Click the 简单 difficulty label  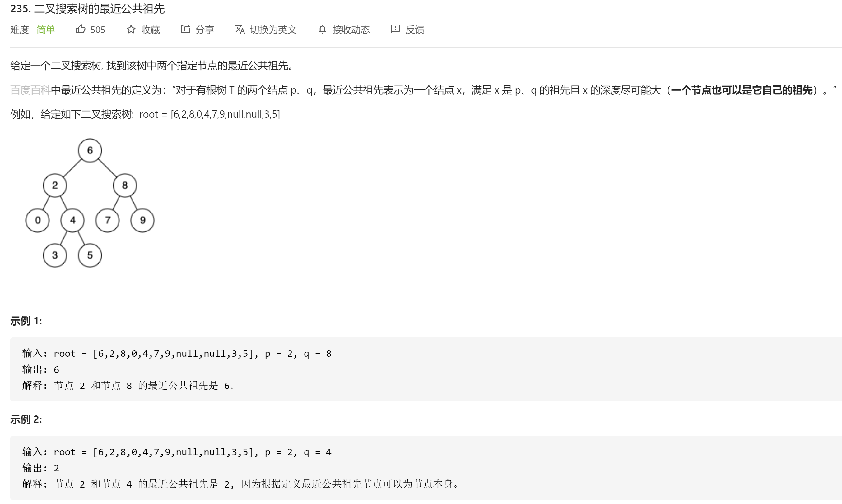46,30
